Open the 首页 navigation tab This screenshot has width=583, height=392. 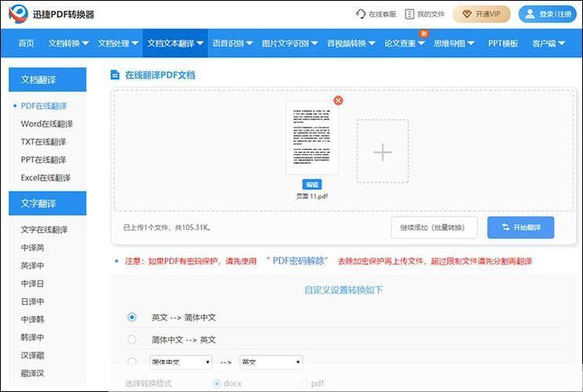tap(26, 43)
